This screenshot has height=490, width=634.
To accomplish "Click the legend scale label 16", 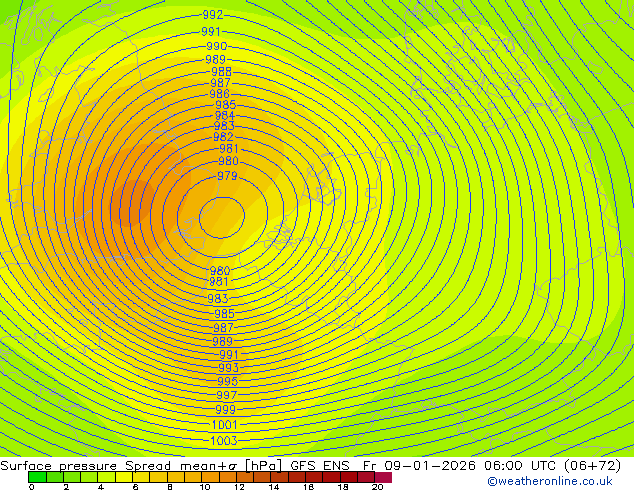I will tap(308, 487).
